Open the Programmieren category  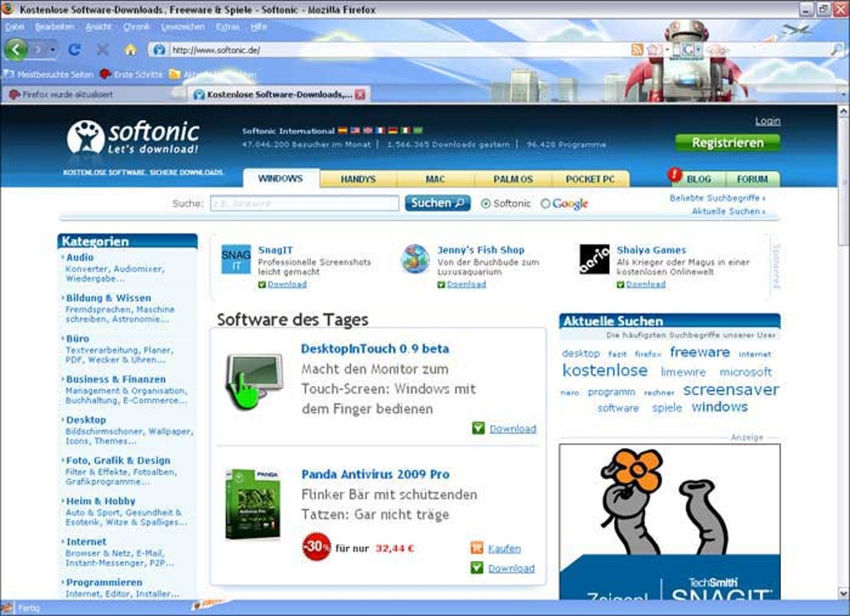(104, 583)
